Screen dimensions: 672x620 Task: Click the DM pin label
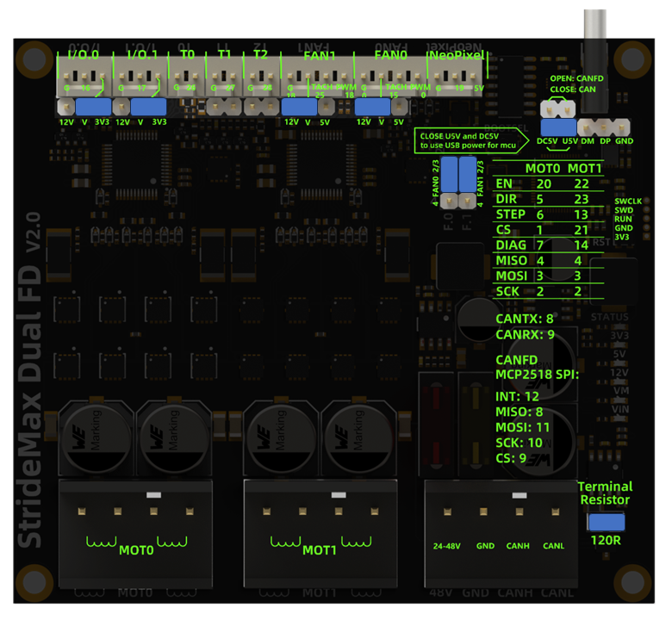pos(588,141)
